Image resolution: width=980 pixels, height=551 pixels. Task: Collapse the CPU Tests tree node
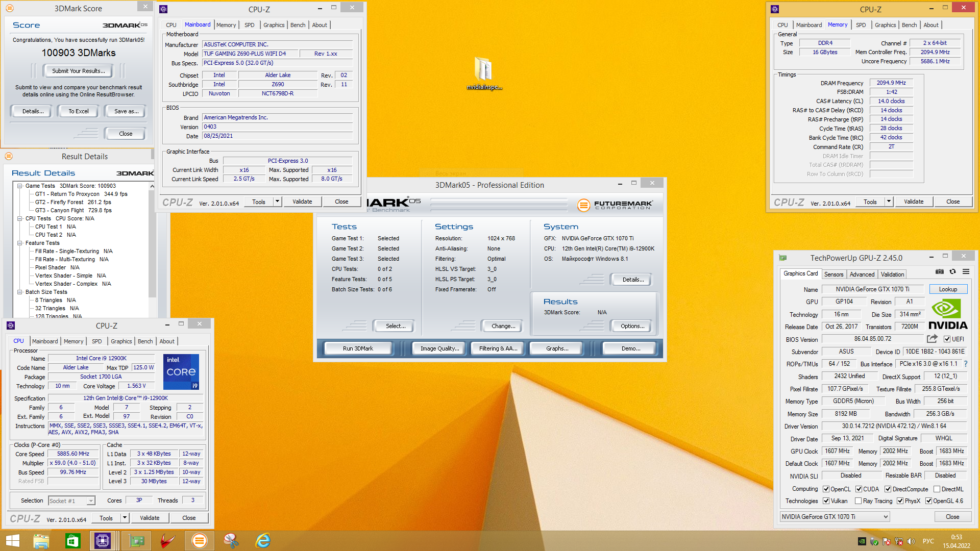(x=20, y=218)
